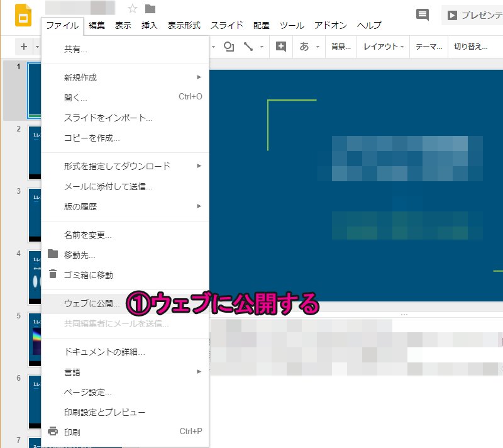Select slide 1 thumbnail
Viewport: 503px width, 448px height.
tap(35, 91)
